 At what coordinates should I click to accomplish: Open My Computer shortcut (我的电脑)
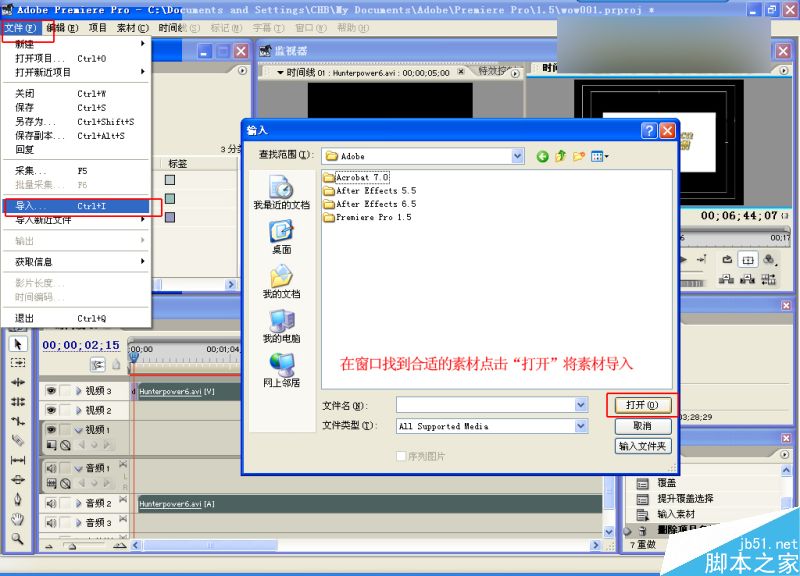click(281, 327)
